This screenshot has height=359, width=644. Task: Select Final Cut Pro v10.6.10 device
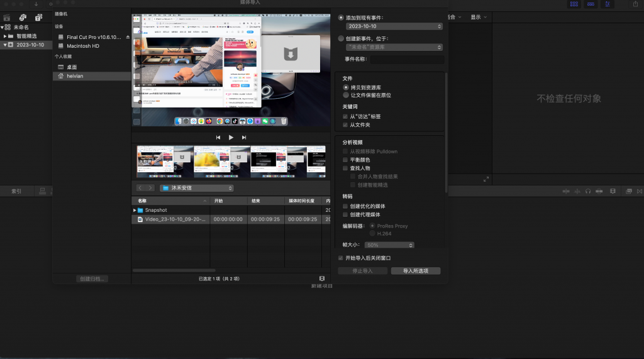92,37
